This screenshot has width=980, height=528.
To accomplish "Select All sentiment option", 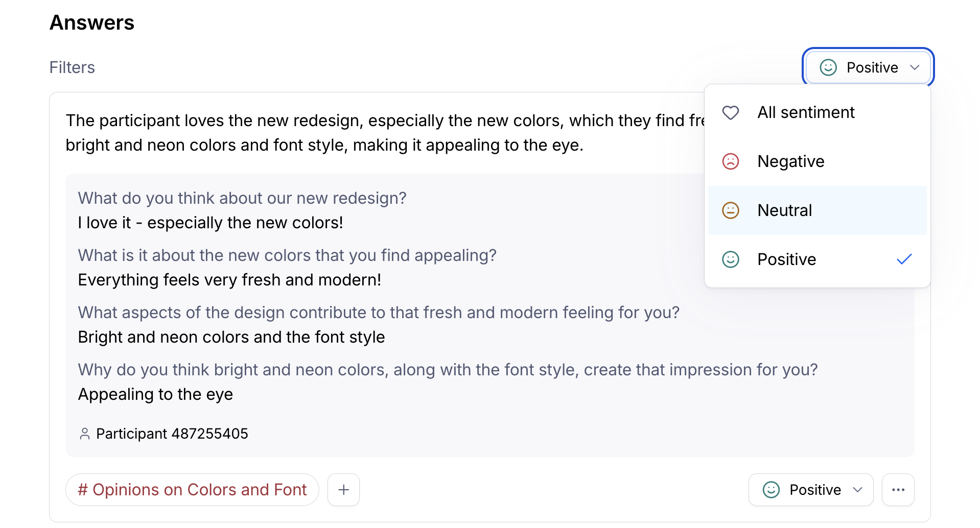I will (806, 112).
